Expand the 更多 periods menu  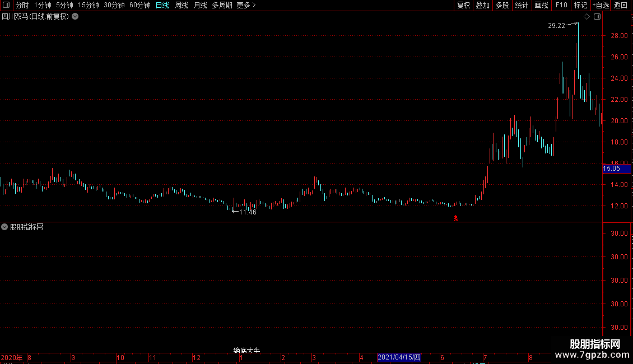tap(246, 5)
